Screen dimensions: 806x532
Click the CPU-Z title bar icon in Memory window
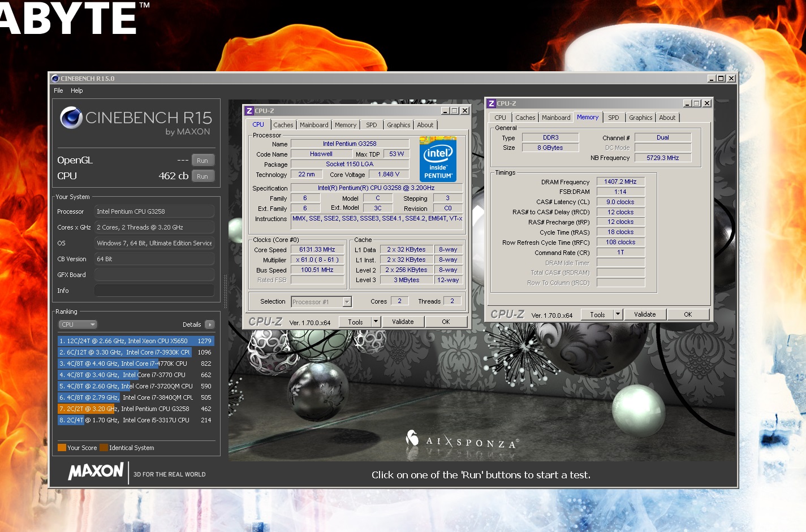492,103
